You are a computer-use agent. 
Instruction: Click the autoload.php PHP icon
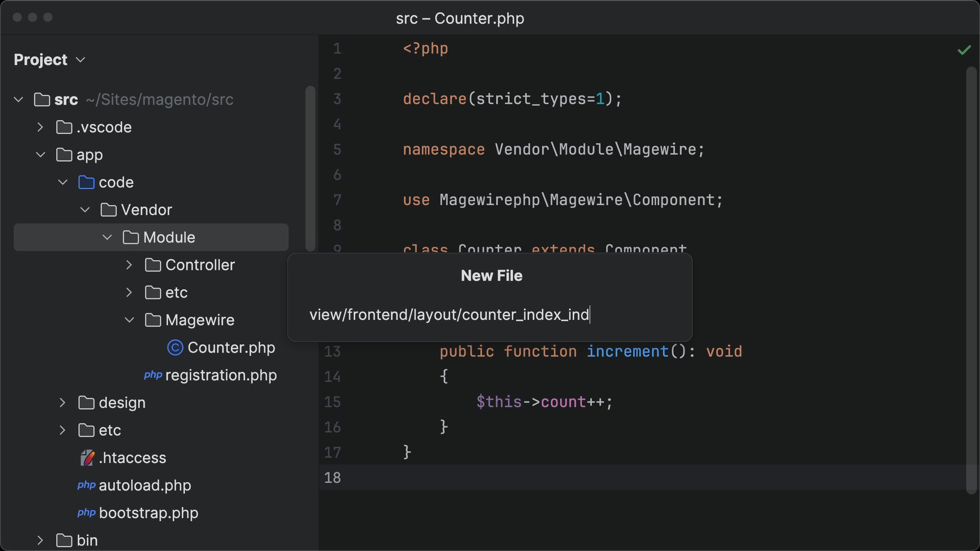(x=86, y=485)
